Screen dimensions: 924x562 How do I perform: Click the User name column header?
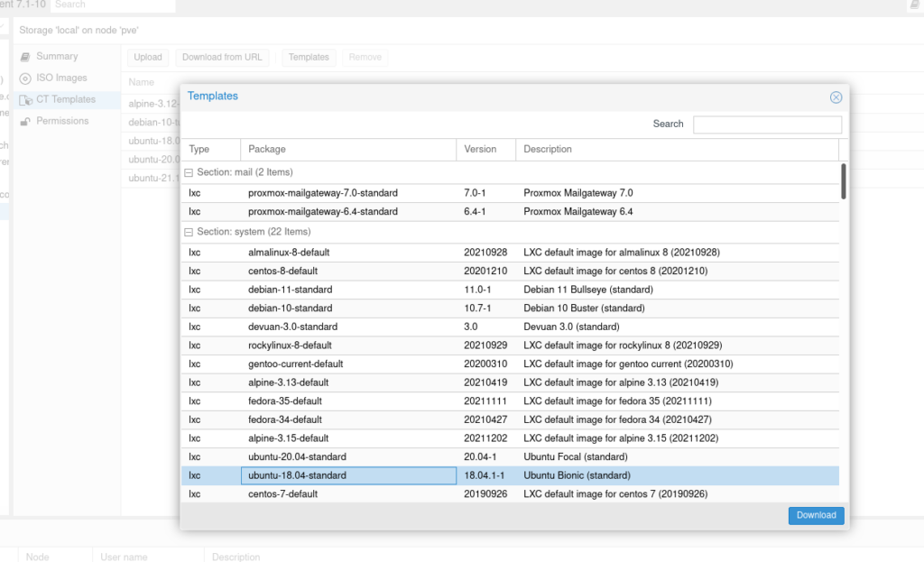click(124, 557)
